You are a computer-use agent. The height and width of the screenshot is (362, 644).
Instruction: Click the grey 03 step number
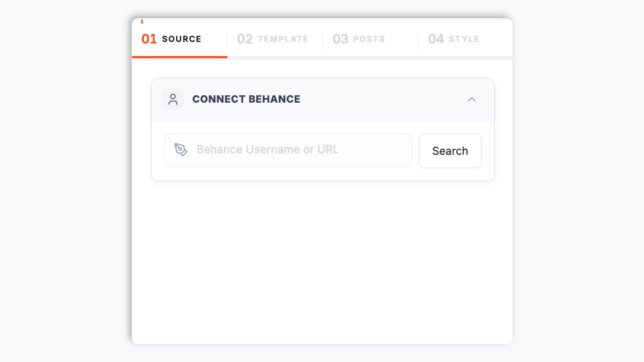[x=340, y=39]
